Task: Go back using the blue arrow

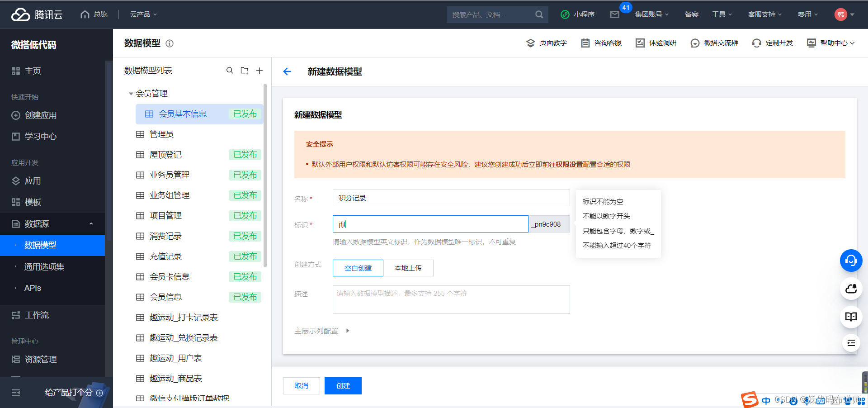Action: tap(287, 71)
